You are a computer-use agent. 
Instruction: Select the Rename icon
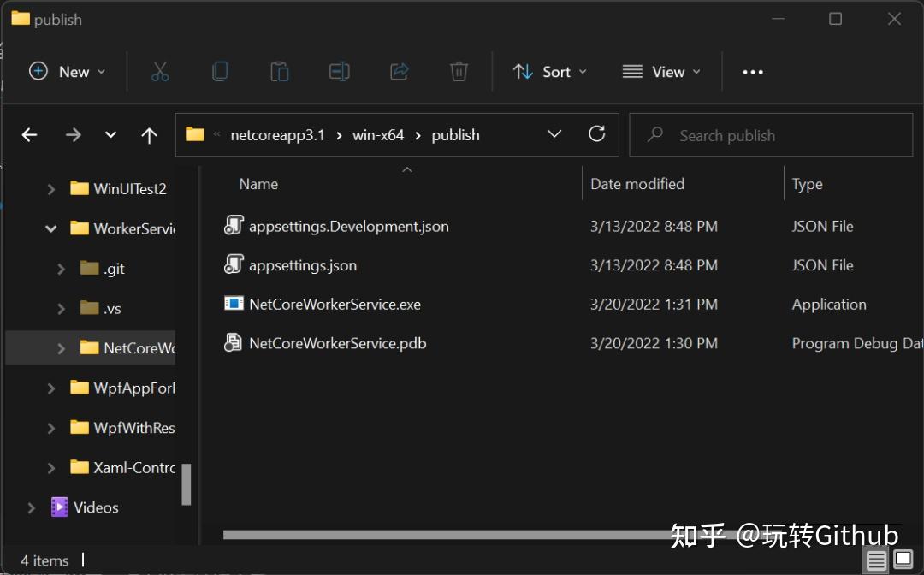340,72
